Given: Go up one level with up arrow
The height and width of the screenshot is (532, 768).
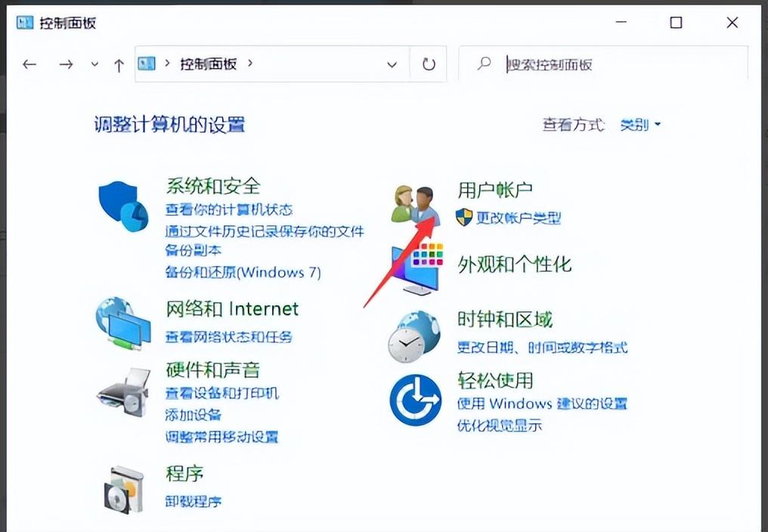Looking at the screenshot, I should tap(119, 65).
